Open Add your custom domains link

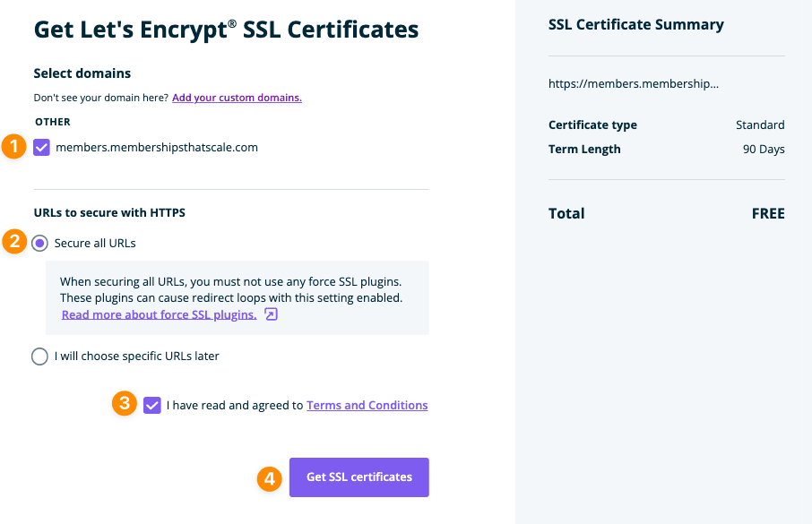237,97
